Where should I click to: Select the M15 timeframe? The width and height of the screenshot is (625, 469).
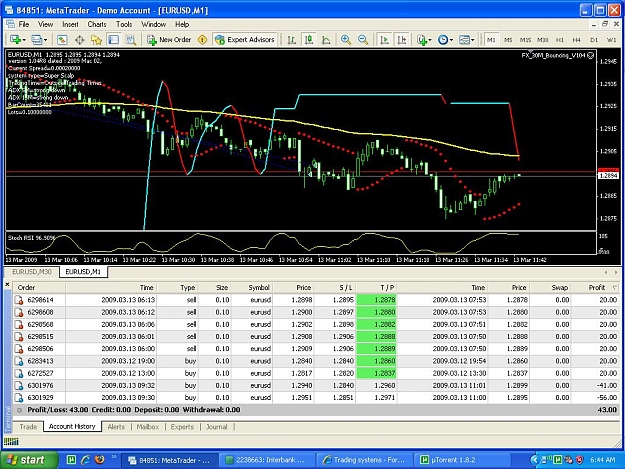[525, 40]
